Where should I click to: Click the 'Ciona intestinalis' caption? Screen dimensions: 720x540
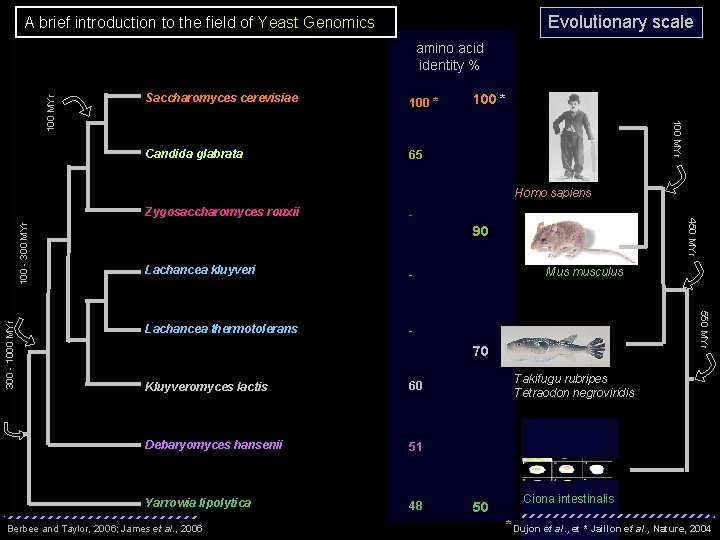568,499
